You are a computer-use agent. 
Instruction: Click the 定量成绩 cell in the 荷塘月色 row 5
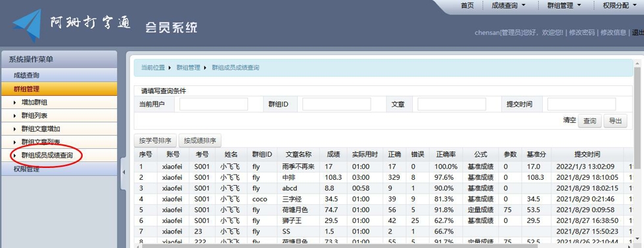click(480, 210)
